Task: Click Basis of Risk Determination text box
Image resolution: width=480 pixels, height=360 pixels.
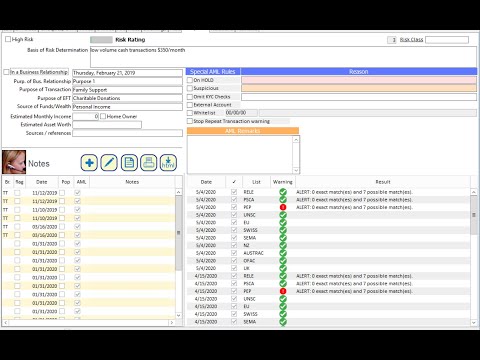Action: [283, 57]
